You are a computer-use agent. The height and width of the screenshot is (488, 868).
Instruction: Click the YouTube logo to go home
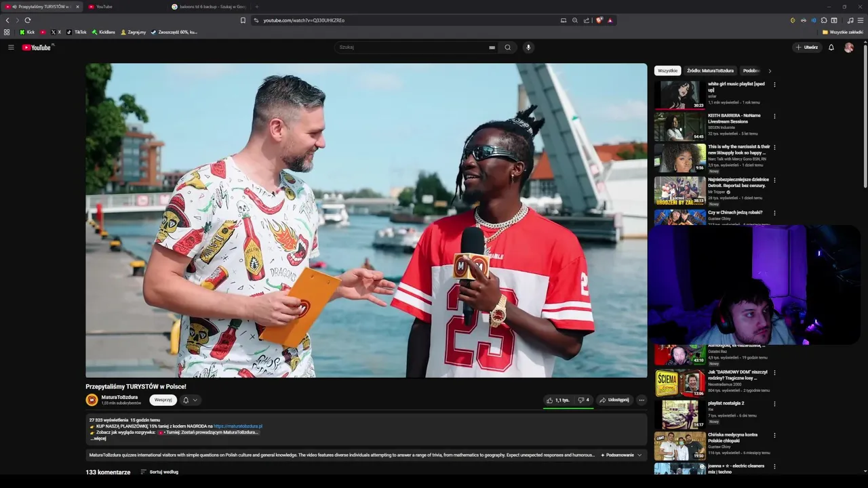pos(37,47)
